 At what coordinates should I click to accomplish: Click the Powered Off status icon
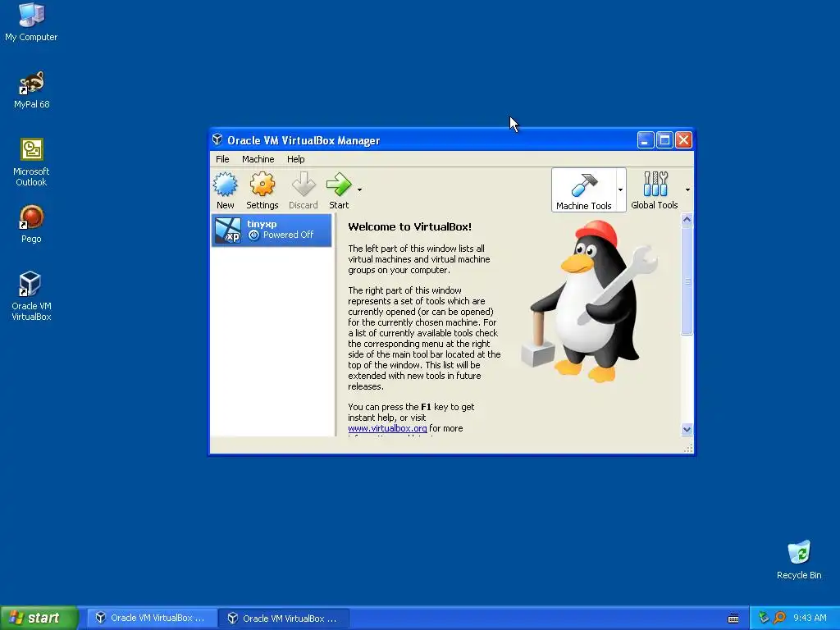click(254, 235)
